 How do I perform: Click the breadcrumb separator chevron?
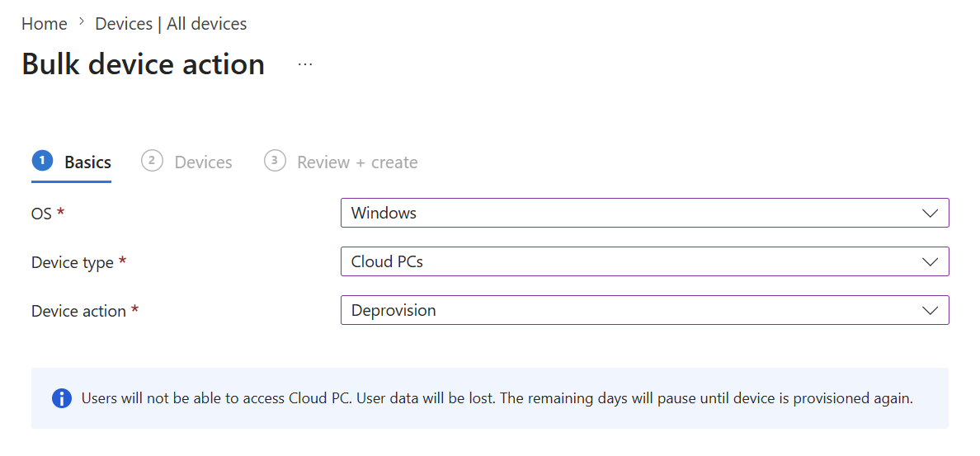(x=81, y=23)
